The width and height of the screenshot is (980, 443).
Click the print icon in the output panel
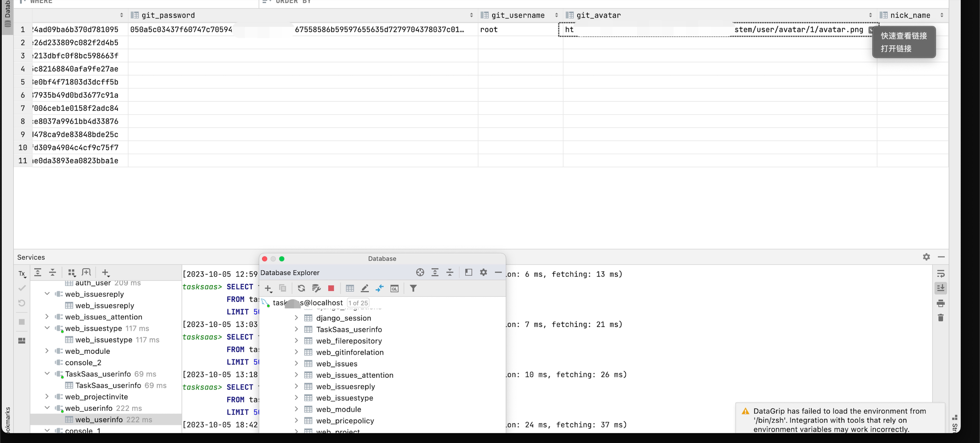(x=940, y=303)
